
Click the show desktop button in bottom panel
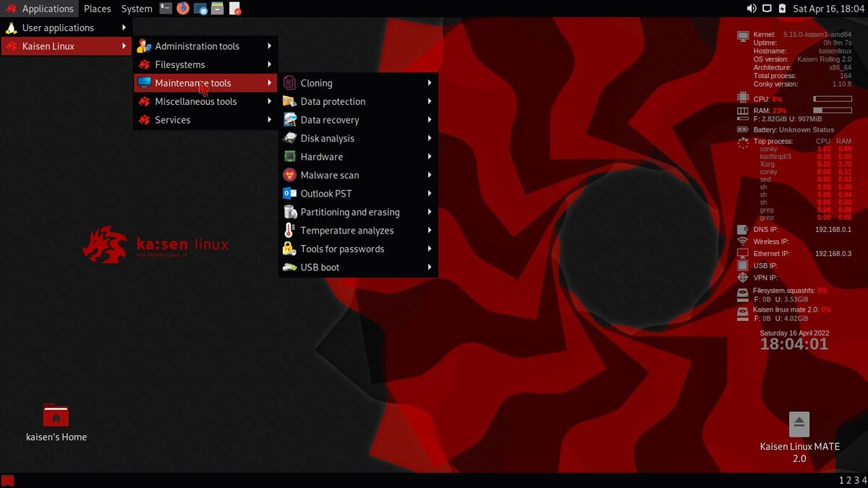[x=8, y=480]
